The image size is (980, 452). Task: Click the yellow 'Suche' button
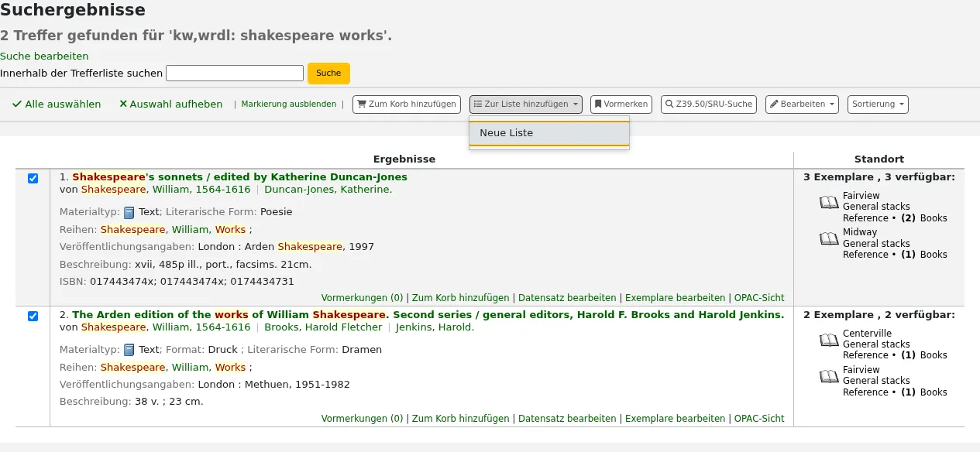pyautogui.click(x=328, y=73)
